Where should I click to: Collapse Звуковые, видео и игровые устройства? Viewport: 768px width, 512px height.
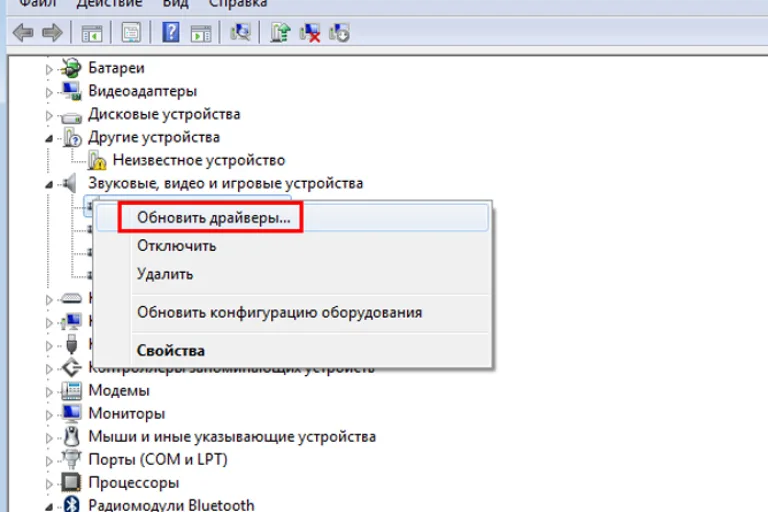(x=48, y=185)
